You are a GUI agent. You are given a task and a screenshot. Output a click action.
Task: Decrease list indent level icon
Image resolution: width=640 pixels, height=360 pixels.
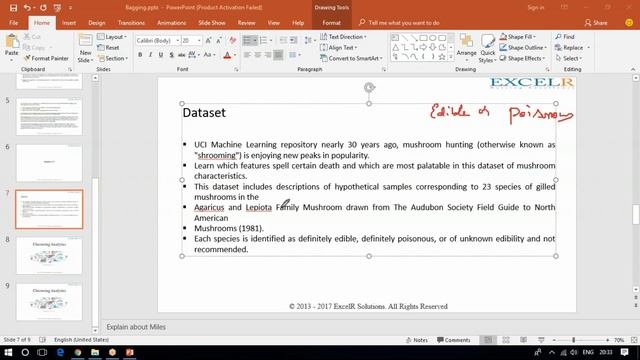(283, 40)
